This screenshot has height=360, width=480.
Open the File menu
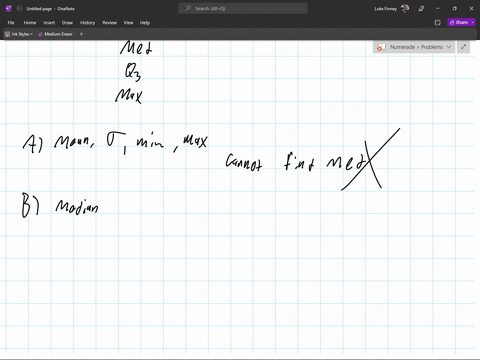click(11, 23)
